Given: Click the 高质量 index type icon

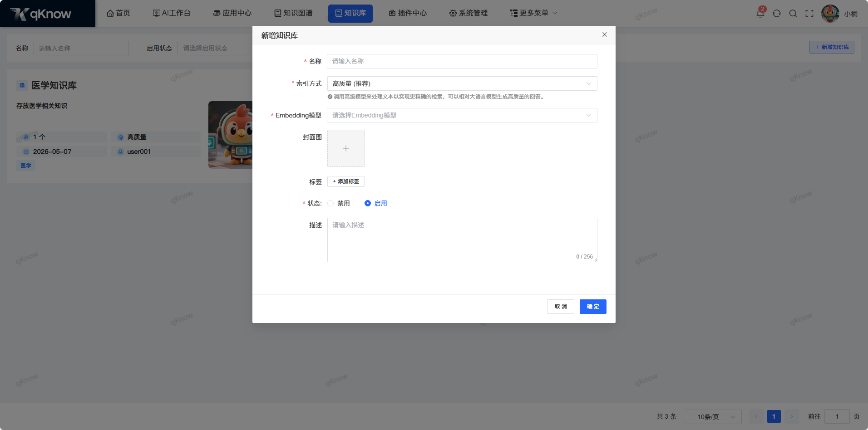Looking at the screenshot, I should 121,137.
